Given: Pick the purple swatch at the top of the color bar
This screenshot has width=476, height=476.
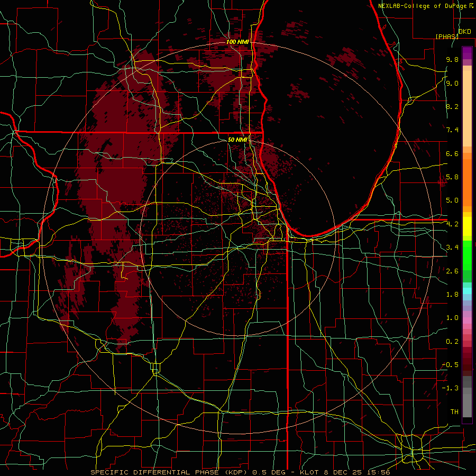Looking at the screenshot, I should 467,53.
